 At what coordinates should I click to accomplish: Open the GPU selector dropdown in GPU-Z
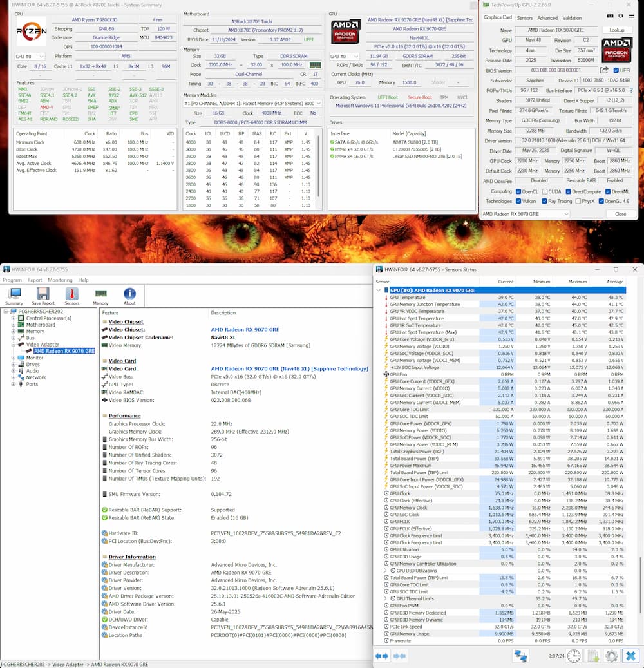(x=526, y=214)
